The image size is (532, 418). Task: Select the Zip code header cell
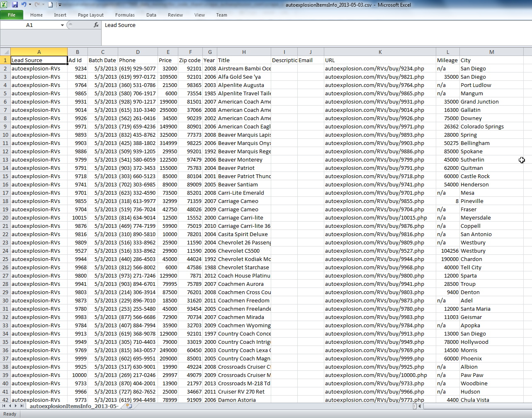pos(190,60)
